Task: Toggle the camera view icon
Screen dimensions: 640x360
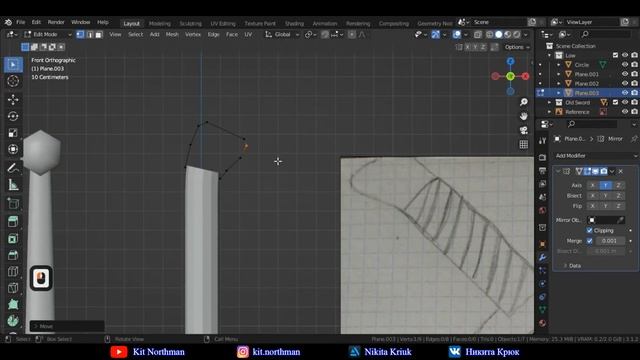Action: pos(524,130)
